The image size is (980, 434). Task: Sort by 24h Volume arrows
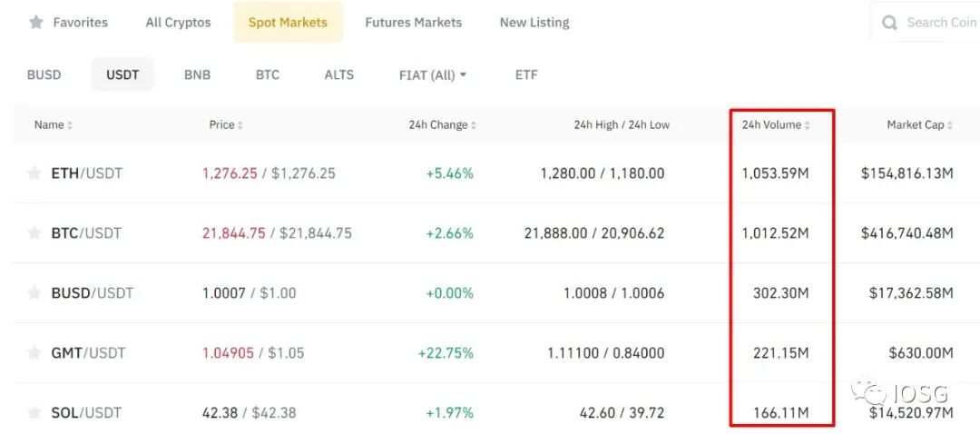pos(808,125)
